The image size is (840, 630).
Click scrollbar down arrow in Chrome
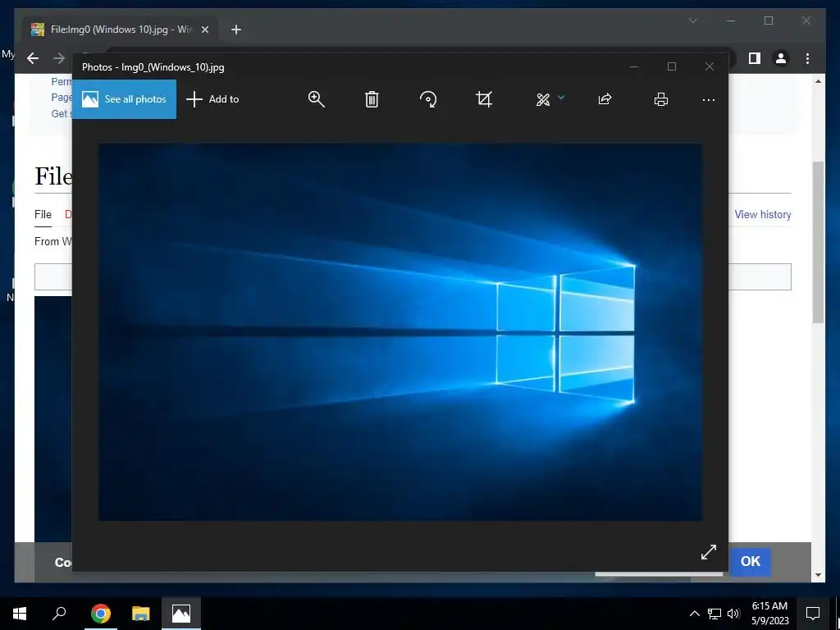pyautogui.click(x=818, y=575)
